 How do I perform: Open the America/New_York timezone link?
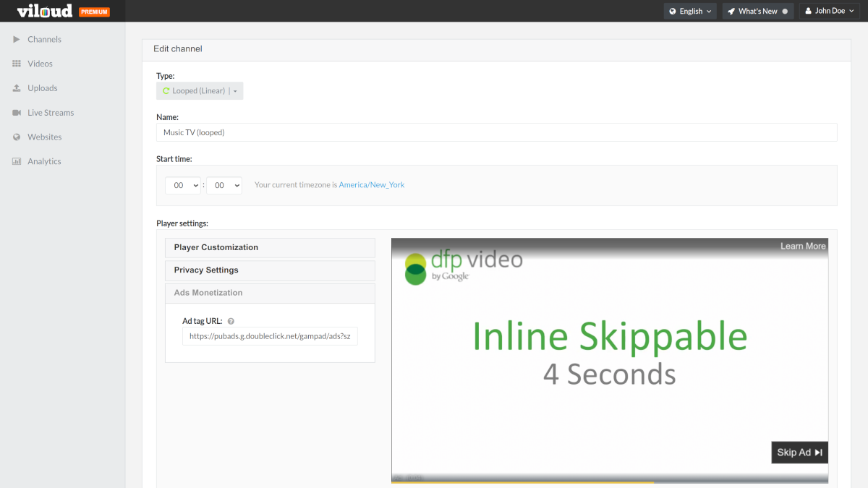tap(371, 184)
